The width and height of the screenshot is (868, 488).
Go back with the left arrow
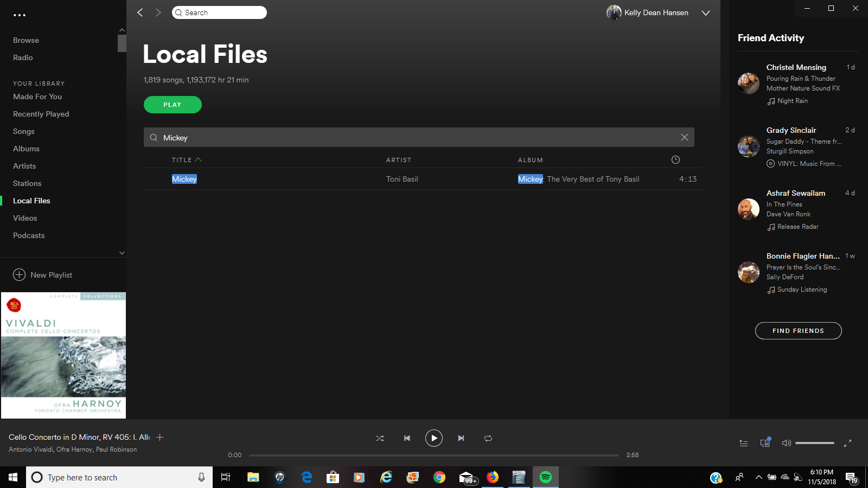140,12
